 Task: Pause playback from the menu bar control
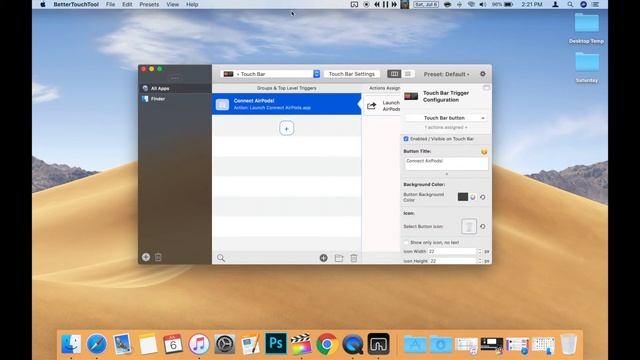(x=385, y=4)
